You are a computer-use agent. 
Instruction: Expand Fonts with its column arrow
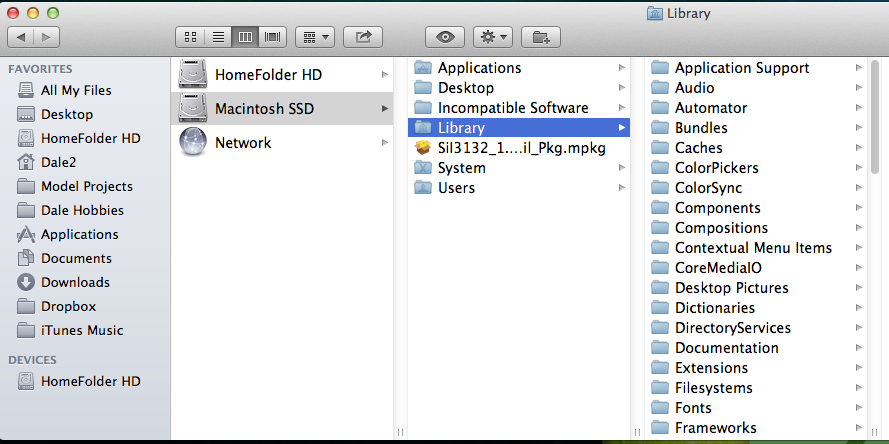[859, 408]
